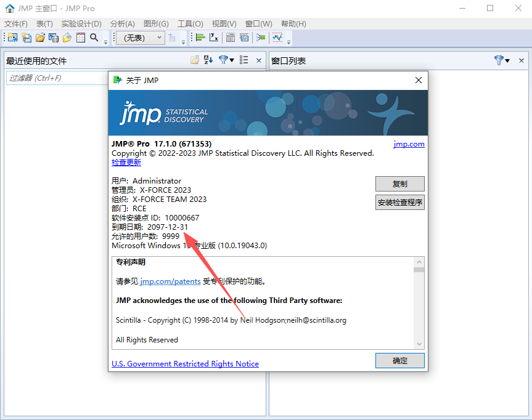The height and width of the screenshot is (420, 532).
Task: Click the 到期日期: 2097-12-31 text
Action: (x=150, y=227)
